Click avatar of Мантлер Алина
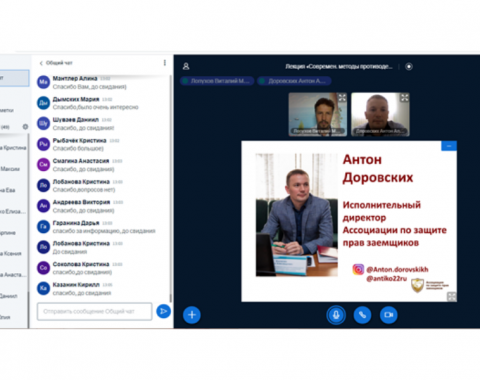Image resolution: width=480 pixels, height=380 pixels. tap(43, 82)
